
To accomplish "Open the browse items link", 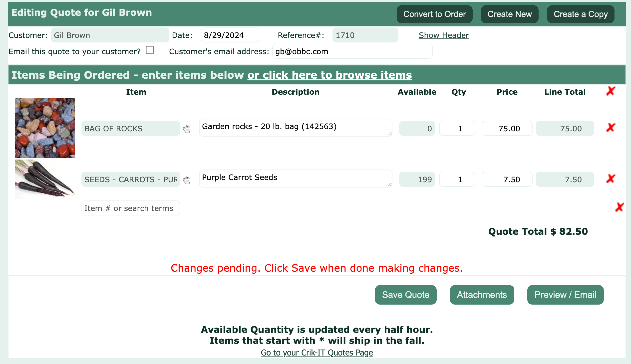I will pyautogui.click(x=329, y=75).
